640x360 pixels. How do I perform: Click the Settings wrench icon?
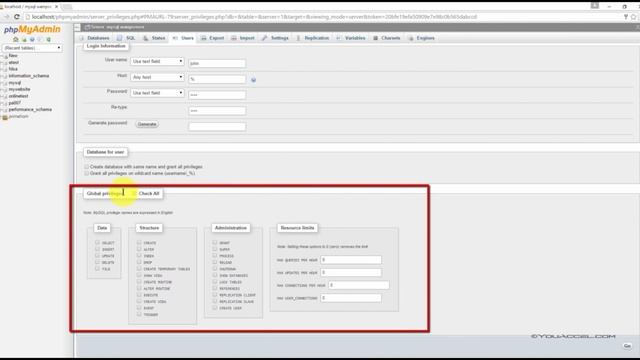tap(264, 38)
